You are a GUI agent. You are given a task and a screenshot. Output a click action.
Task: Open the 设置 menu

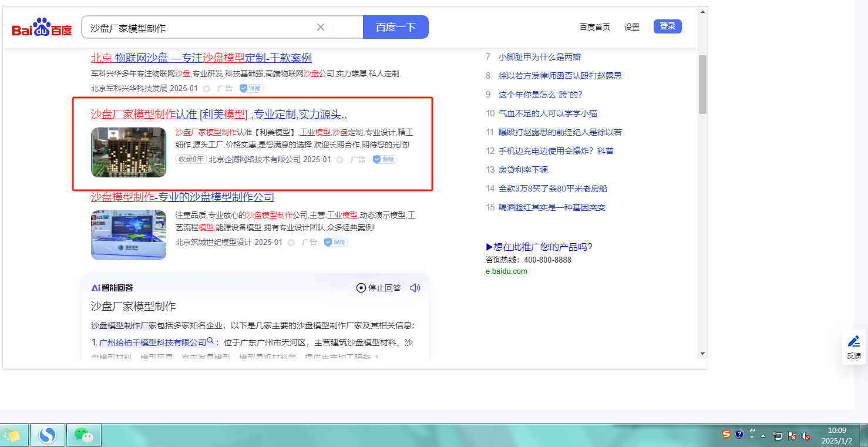click(x=632, y=27)
